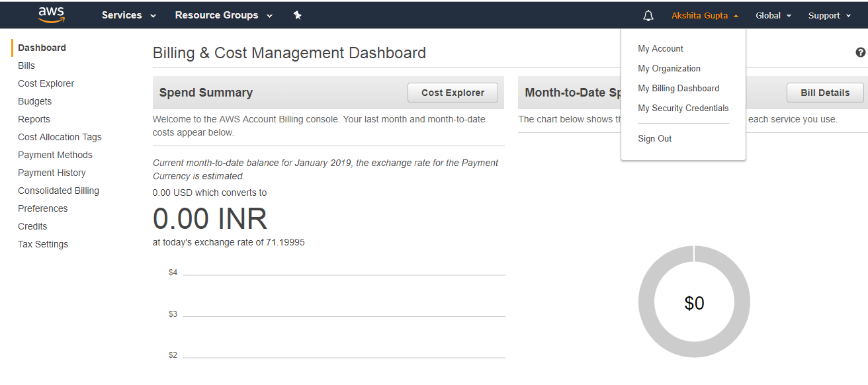Open Reports in the sidebar

[x=34, y=119]
